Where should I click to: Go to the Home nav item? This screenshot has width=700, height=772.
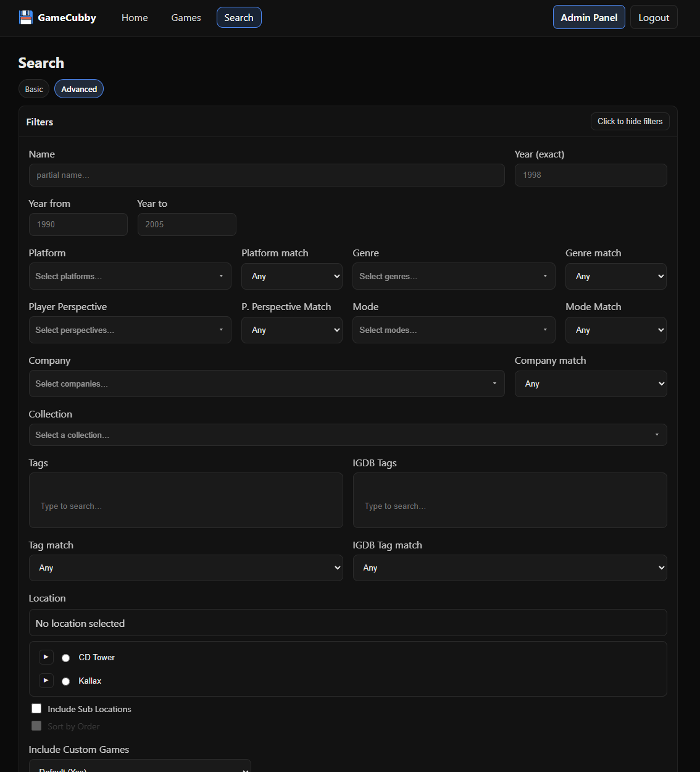(x=135, y=17)
